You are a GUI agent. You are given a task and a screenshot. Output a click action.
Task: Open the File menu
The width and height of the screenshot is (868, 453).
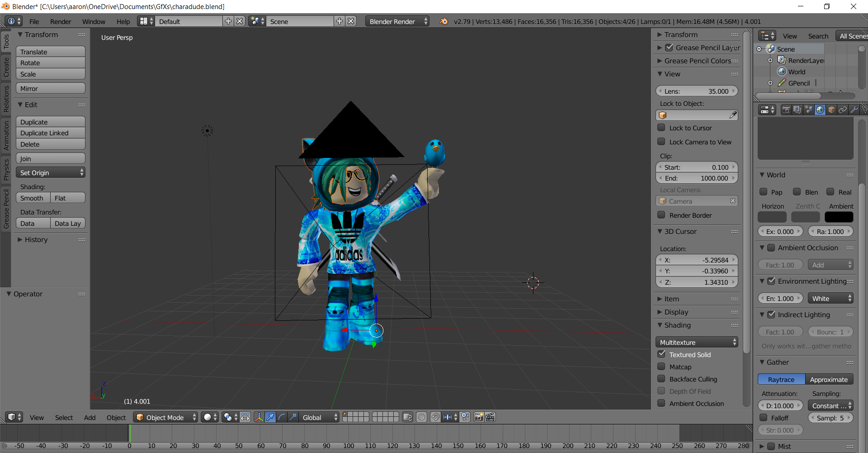coord(34,21)
